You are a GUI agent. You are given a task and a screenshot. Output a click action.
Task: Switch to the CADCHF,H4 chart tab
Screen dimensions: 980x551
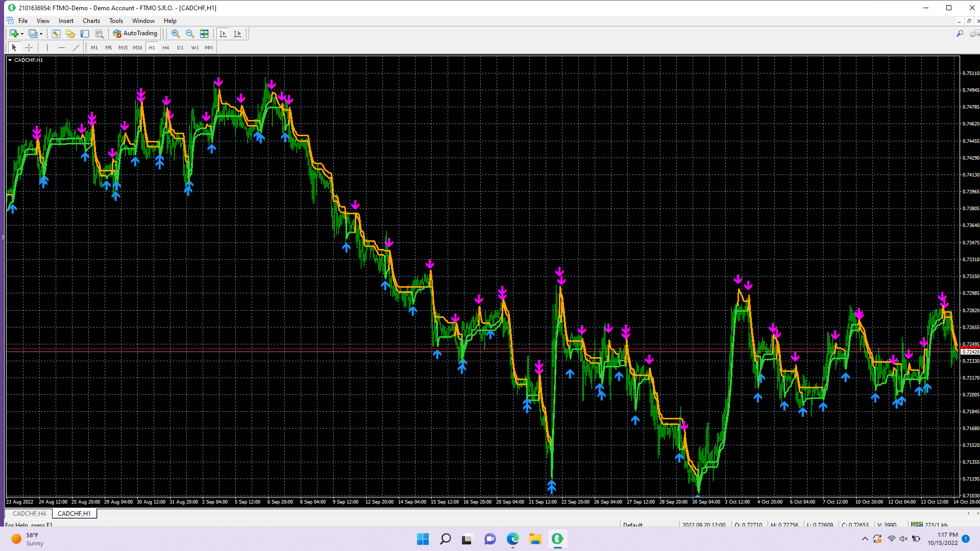29,513
